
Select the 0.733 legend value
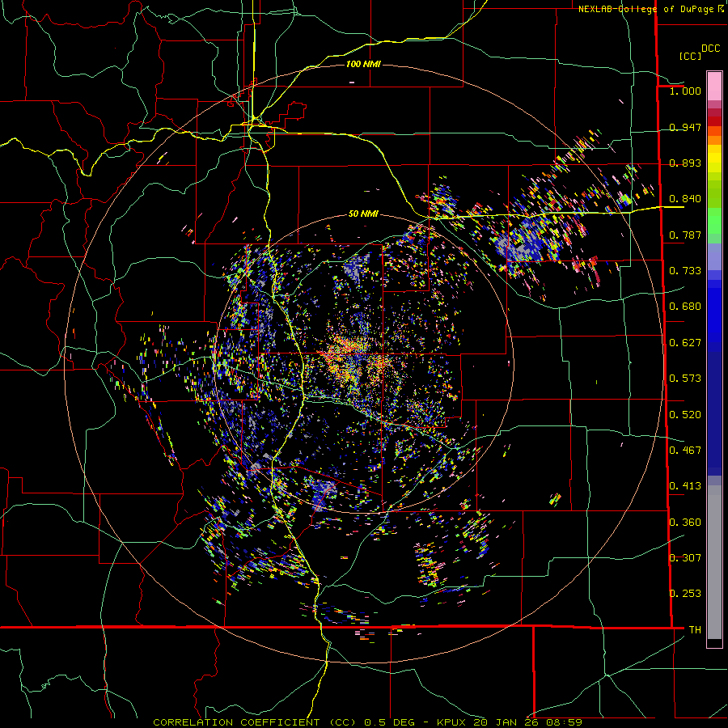pos(685,270)
